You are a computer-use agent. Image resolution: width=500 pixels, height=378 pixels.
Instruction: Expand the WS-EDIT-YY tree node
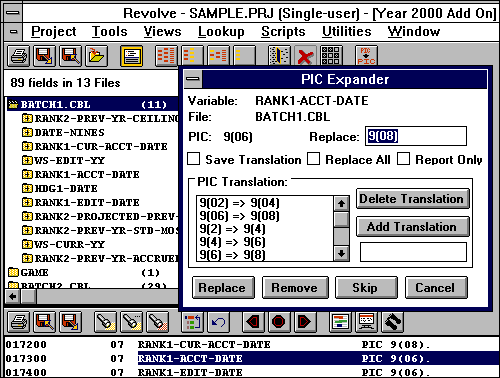point(27,160)
